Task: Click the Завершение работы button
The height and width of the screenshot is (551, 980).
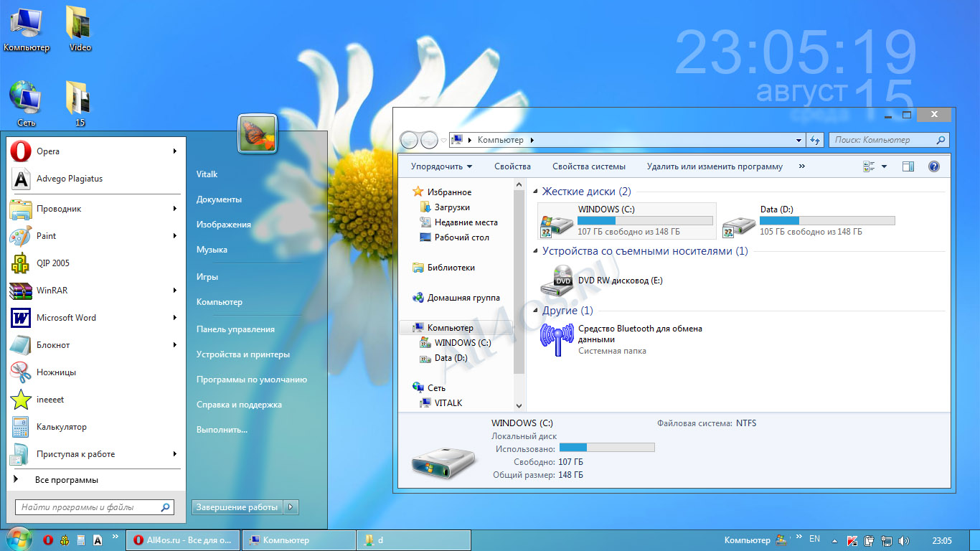Action: point(237,507)
